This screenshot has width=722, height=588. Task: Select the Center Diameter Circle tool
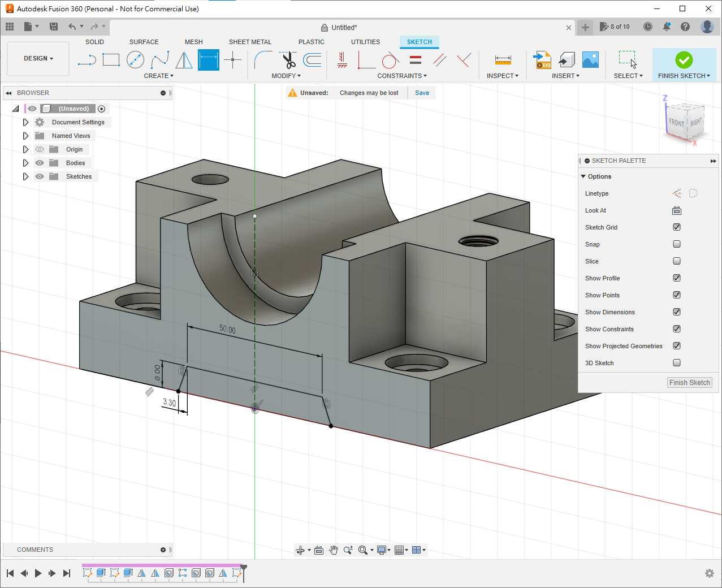tap(135, 60)
